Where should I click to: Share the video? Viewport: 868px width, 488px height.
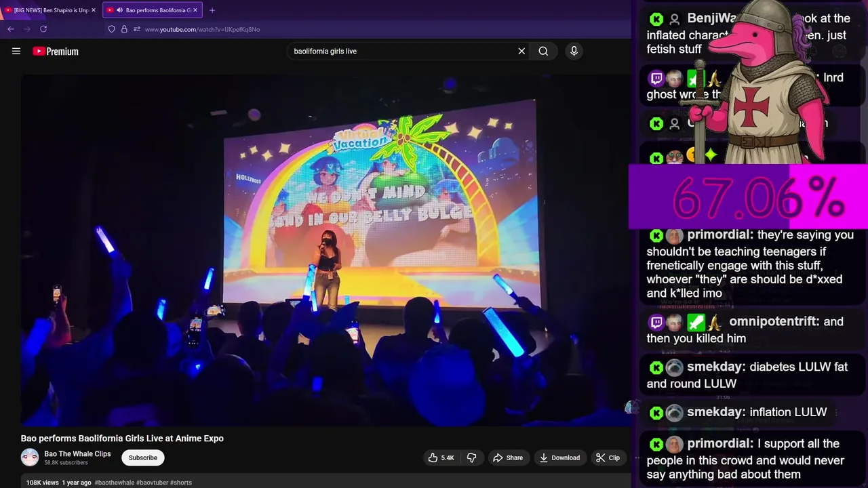click(508, 457)
